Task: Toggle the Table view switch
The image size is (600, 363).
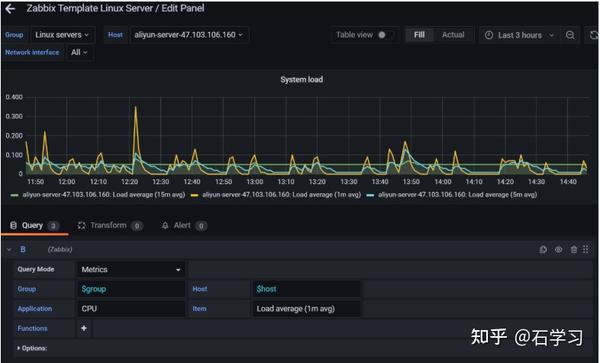Action: tap(384, 35)
